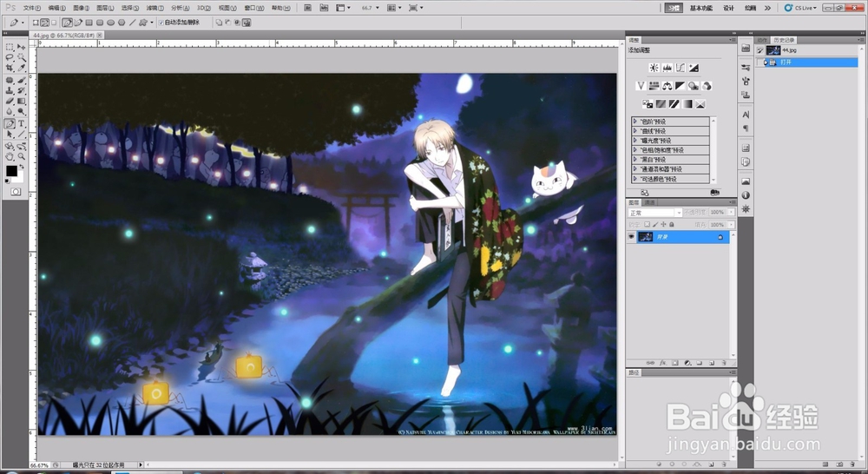868x474 pixels.
Task: Expand the "曲线"预设 list
Action: 635,131
